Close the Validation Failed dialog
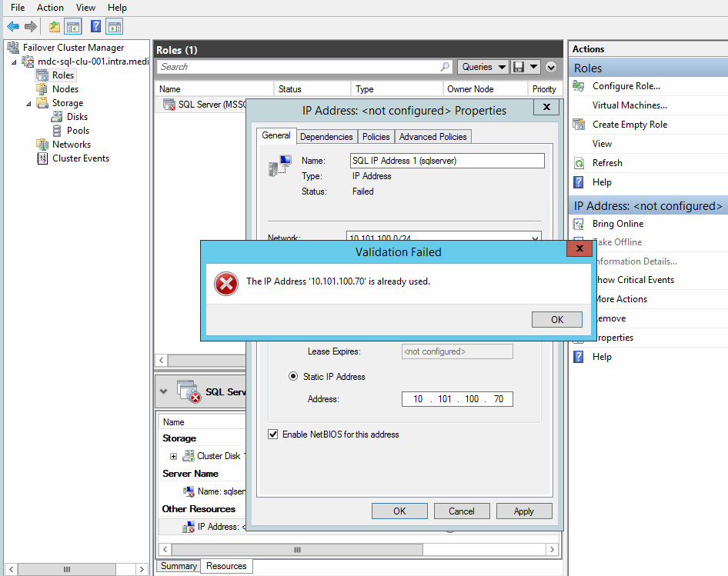728x576 pixels. 579,248
